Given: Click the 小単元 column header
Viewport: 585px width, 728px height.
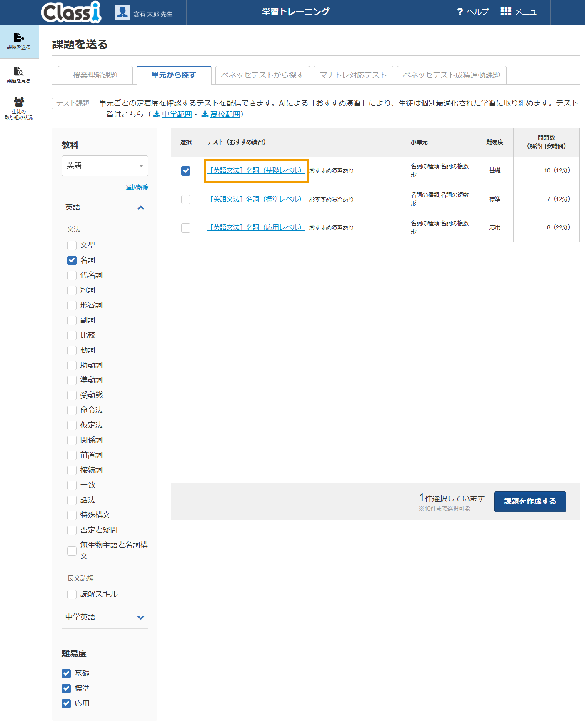Looking at the screenshot, I should click(x=440, y=142).
